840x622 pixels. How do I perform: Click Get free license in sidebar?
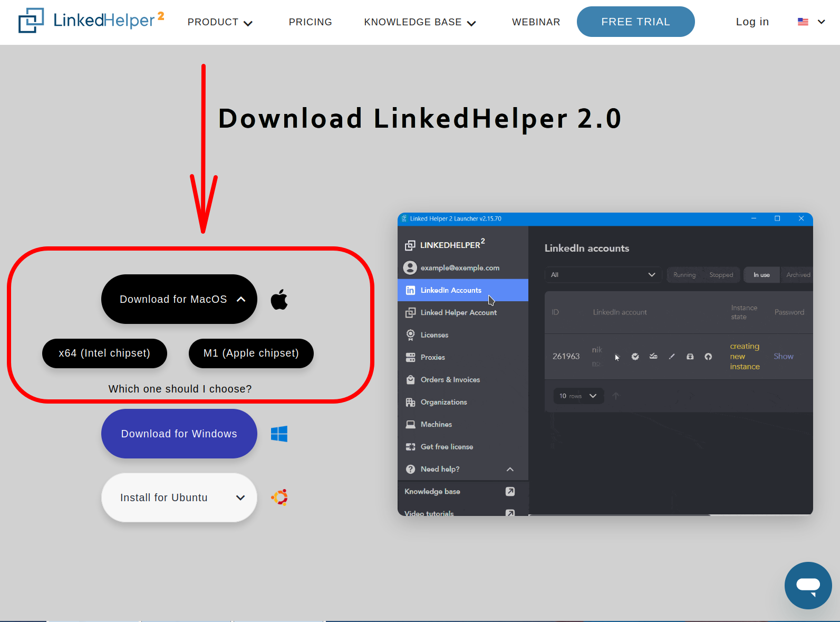coord(463,447)
